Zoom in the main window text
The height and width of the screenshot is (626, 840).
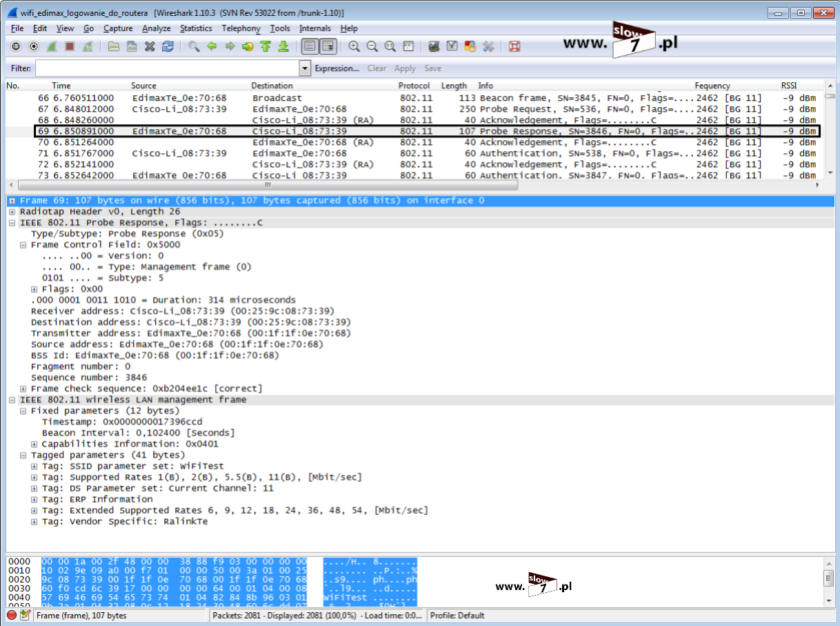point(354,46)
